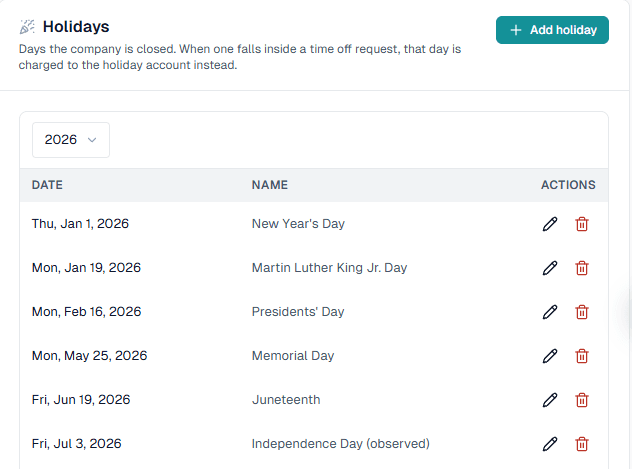This screenshot has width=632, height=469.
Task: Edit the New Year's Day holiday
Action: pyautogui.click(x=550, y=224)
